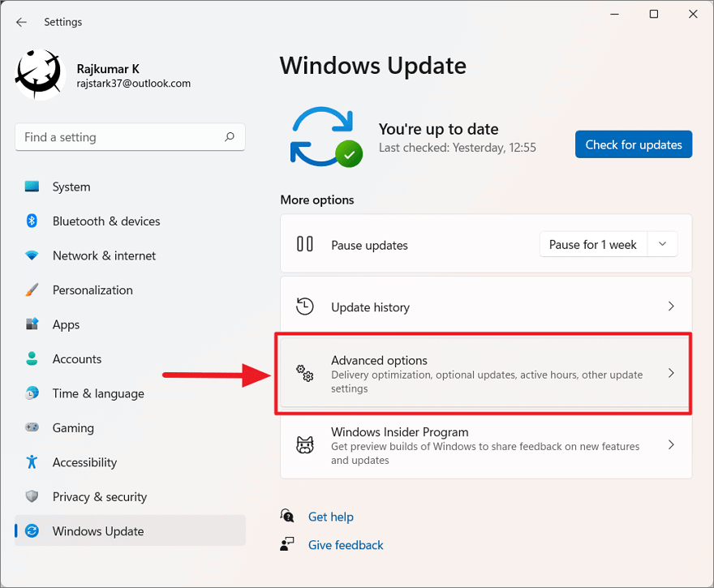Click the System monitor icon
This screenshot has height=588, width=714.
[32, 187]
